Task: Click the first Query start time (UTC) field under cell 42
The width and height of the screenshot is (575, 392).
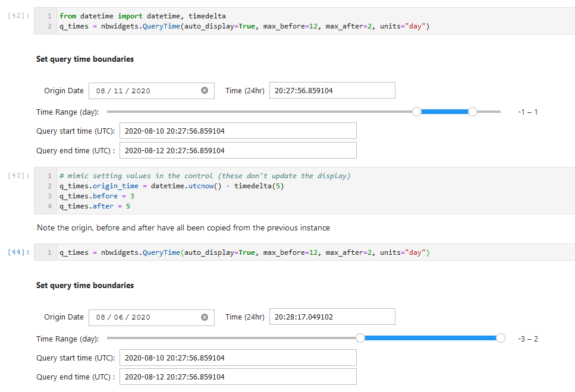Action: pyautogui.click(x=238, y=131)
